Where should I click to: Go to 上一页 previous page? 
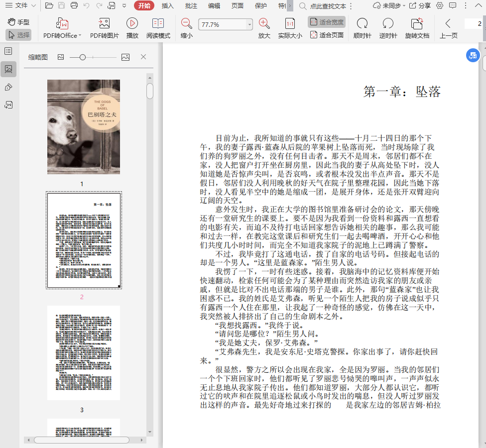coord(449,28)
